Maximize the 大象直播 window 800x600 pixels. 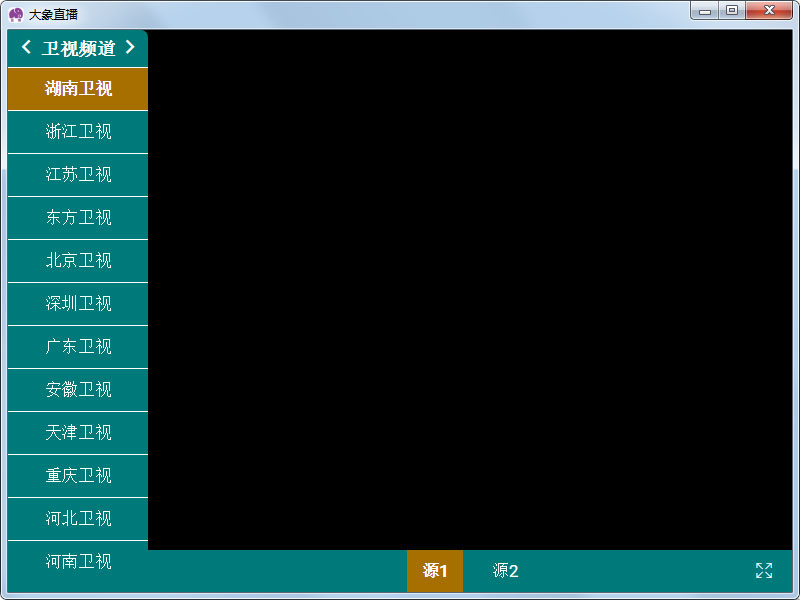tap(732, 10)
